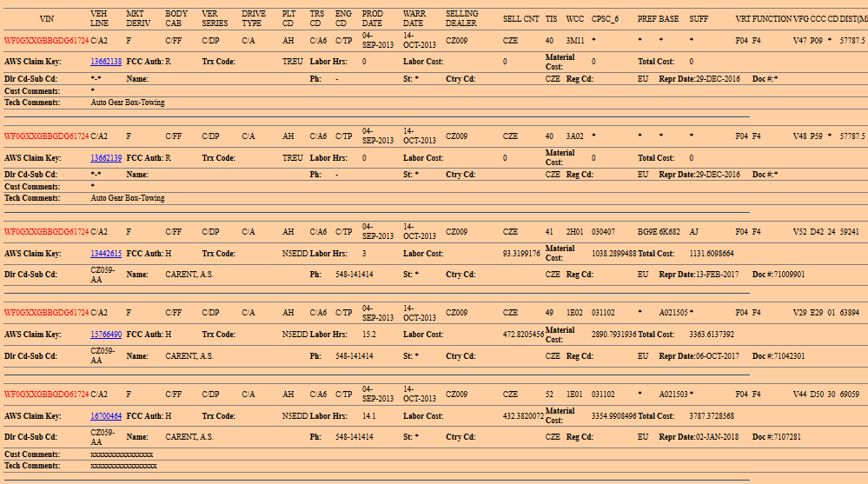Open AWS claim key 13662138
The height and width of the screenshot is (484, 868).
[106, 63]
